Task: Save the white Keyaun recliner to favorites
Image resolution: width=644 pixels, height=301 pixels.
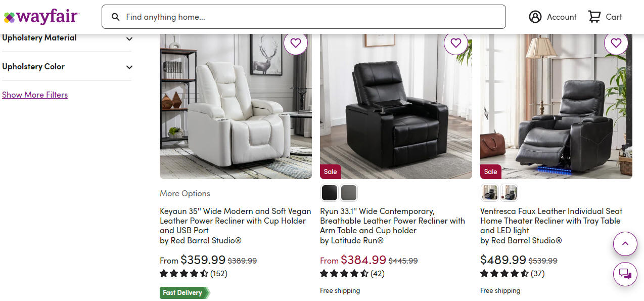Action: 296,43
